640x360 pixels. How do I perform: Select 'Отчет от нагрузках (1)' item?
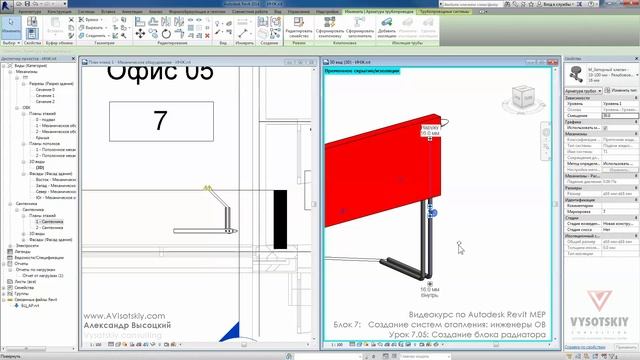coord(43,276)
